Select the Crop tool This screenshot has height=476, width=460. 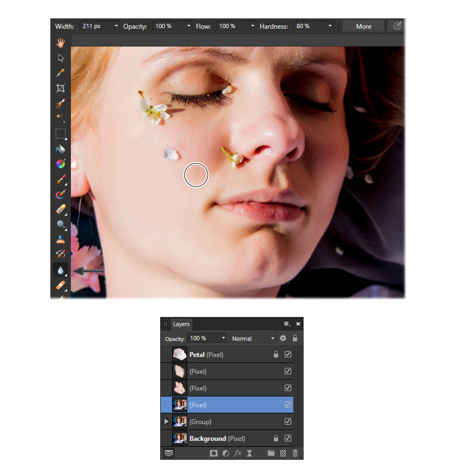click(61, 88)
